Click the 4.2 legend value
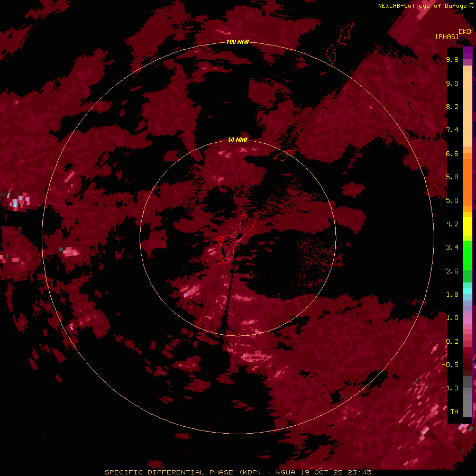The width and height of the screenshot is (476, 476). [x=452, y=224]
